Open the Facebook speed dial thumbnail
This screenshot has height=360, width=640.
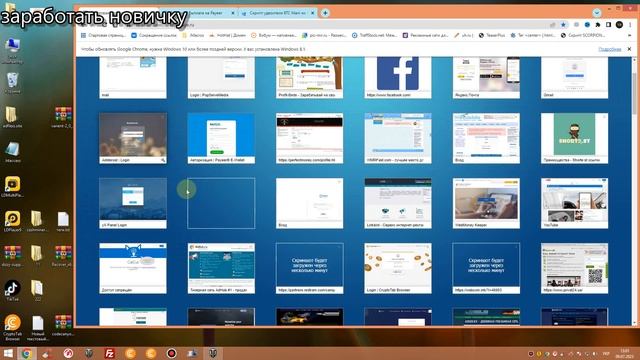click(398, 78)
